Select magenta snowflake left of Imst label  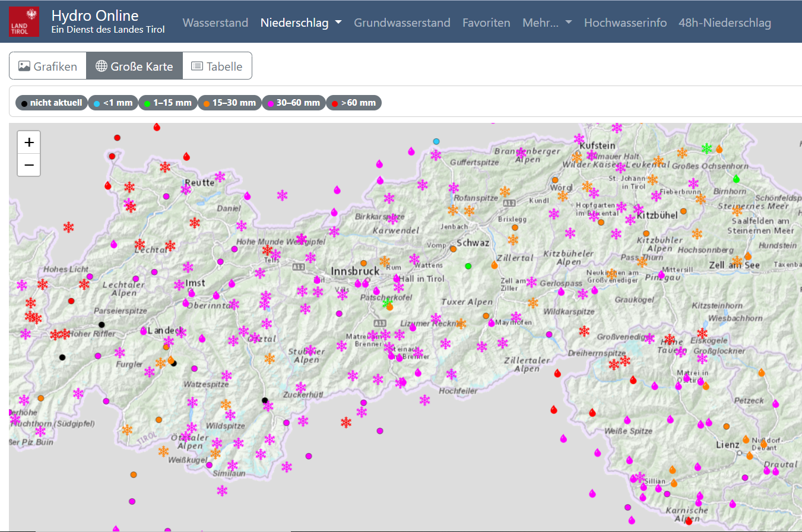(179, 285)
